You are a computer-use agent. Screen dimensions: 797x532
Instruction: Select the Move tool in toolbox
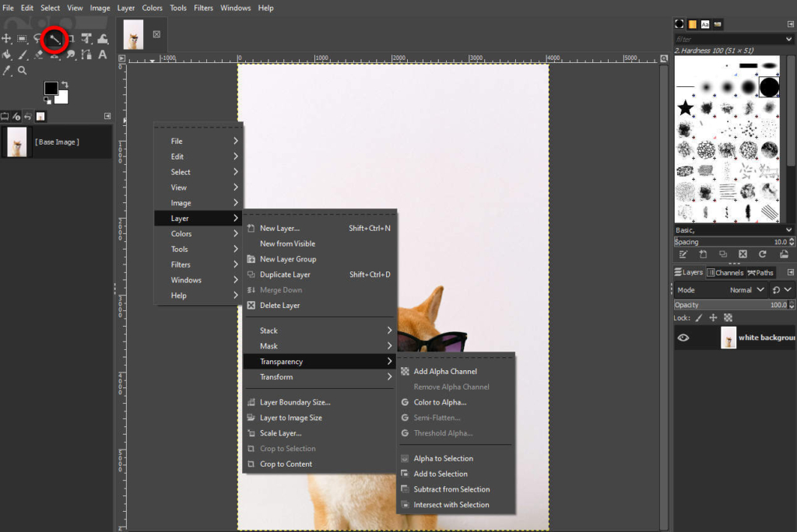[x=6, y=38]
